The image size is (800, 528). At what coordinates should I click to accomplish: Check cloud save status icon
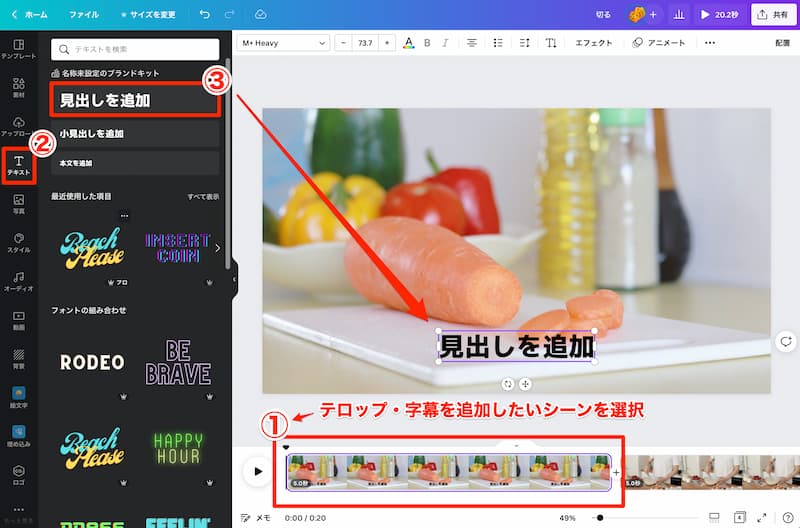pyautogui.click(x=261, y=14)
